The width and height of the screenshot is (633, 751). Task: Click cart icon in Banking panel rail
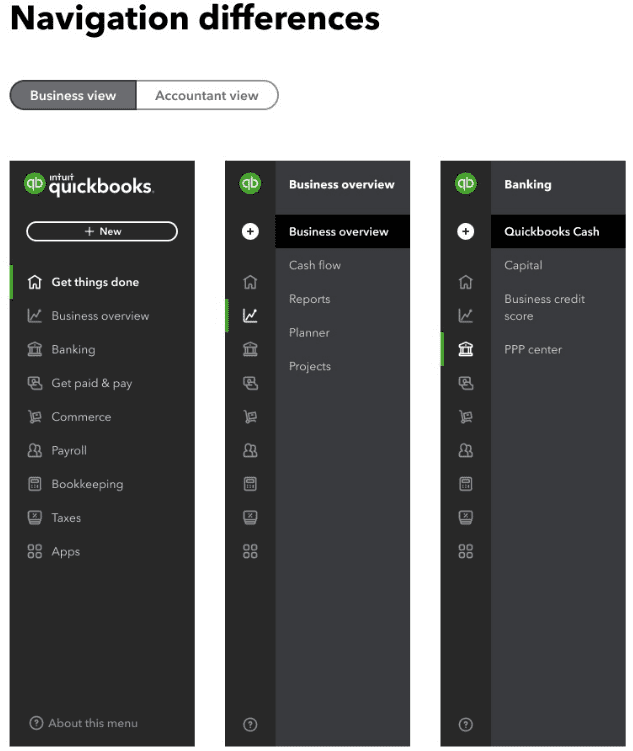click(465, 417)
